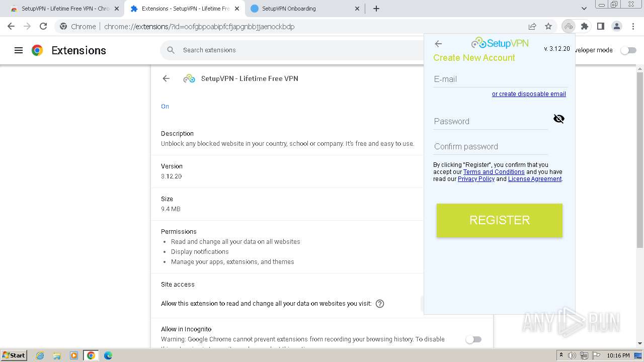The width and height of the screenshot is (644, 362).
Task: Open Terms and Conditions link
Action: pos(494,172)
